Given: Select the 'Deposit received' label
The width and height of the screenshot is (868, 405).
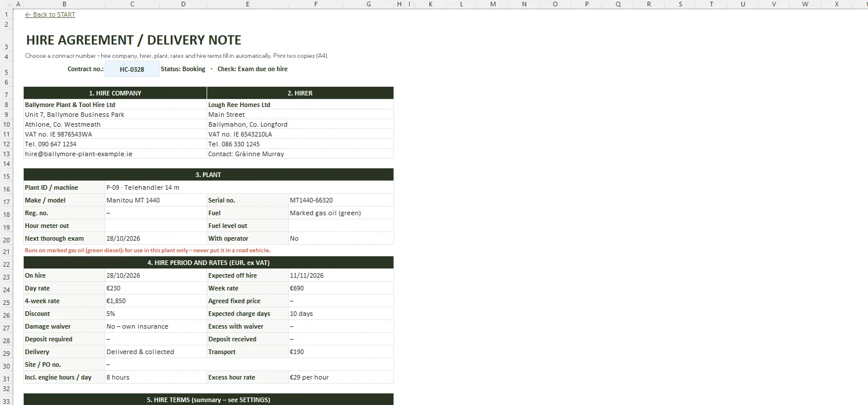Looking at the screenshot, I should click(x=248, y=339).
